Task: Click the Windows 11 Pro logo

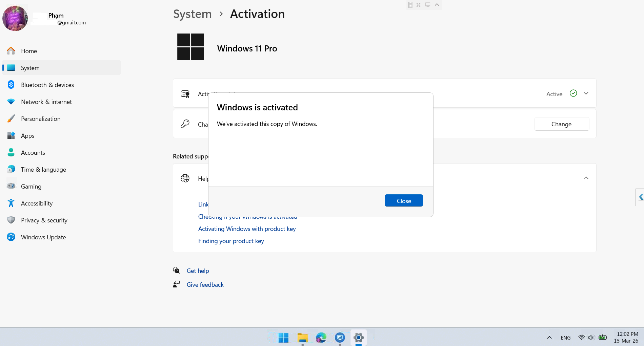Action: [191, 47]
